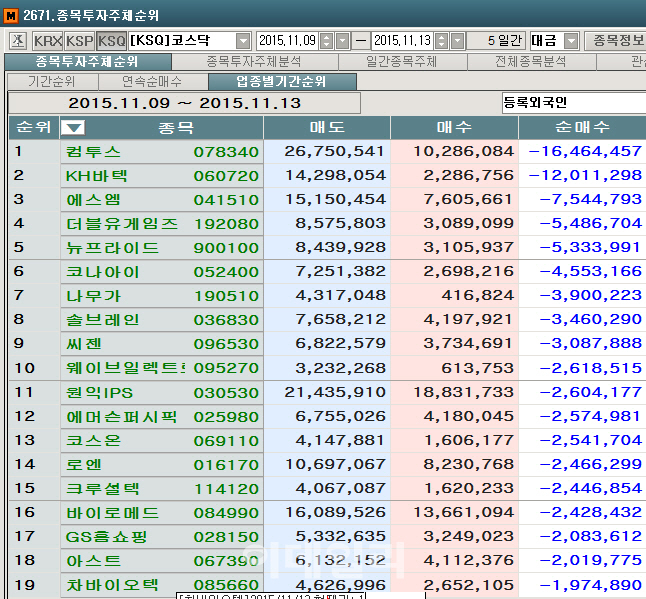Screen dimensions: 646x599
Task: Click the 종목 column header
Action: pyautogui.click(x=176, y=128)
